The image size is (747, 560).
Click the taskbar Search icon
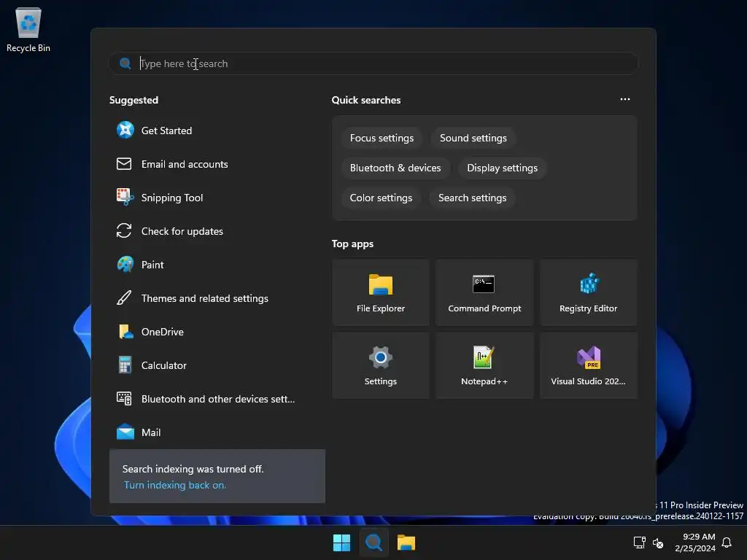pyautogui.click(x=374, y=542)
